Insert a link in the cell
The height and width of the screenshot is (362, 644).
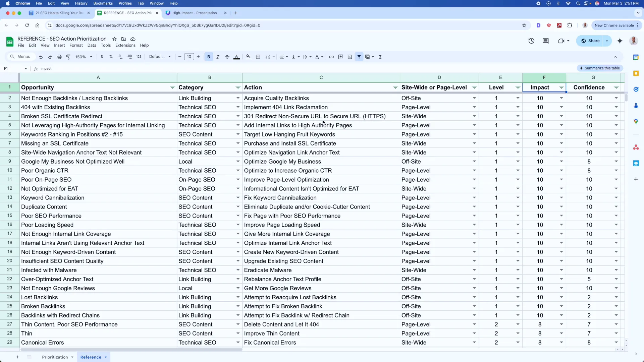(x=331, y=57)
